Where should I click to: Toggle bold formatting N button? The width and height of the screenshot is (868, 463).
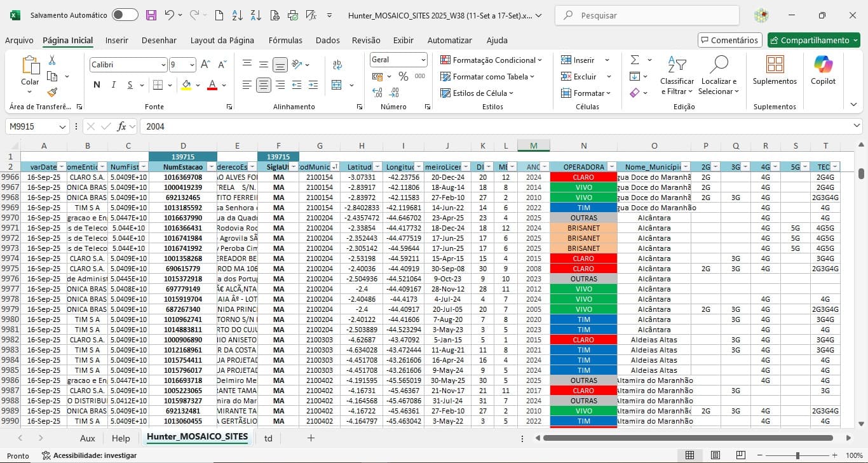[x=97, y=84]
